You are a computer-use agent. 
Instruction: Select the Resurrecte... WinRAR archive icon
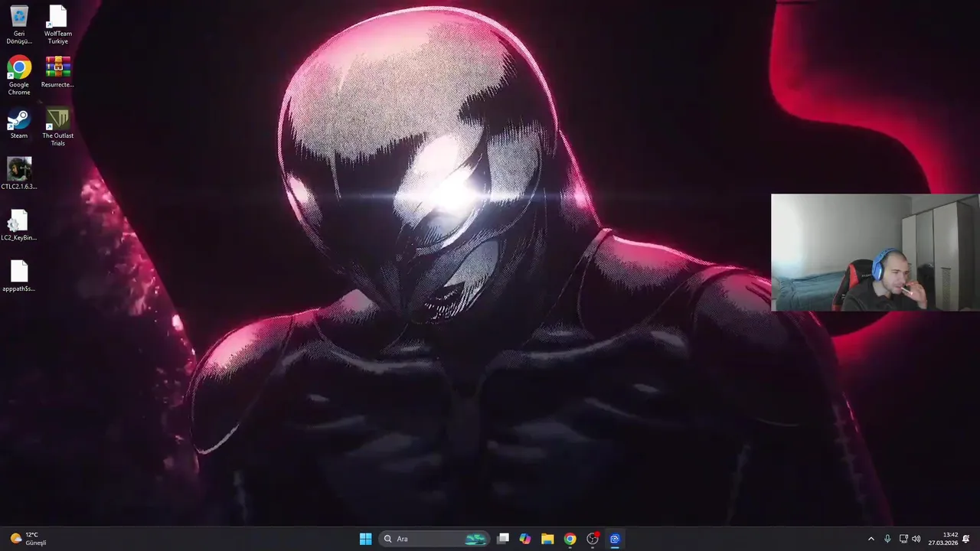[x=58, y=72]
